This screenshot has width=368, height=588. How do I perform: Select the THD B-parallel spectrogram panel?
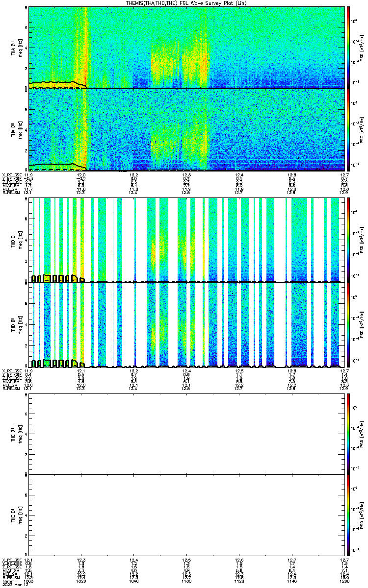click(186, 325)
